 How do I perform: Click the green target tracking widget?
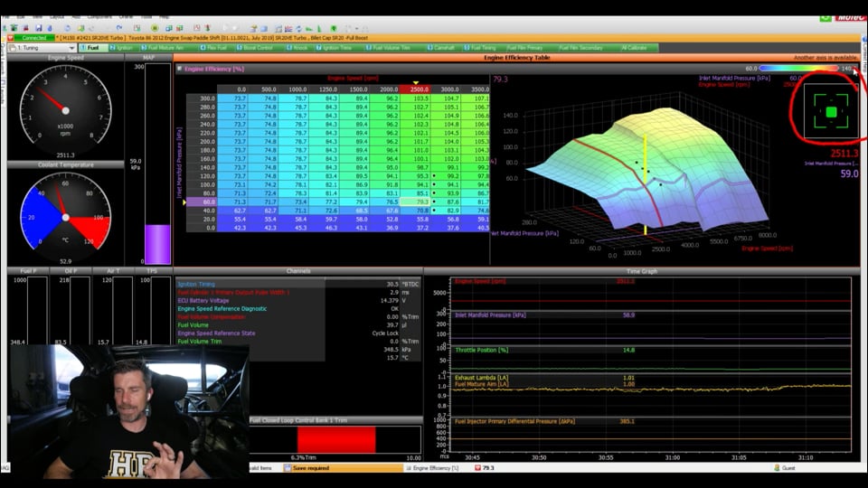click(831, 112)
